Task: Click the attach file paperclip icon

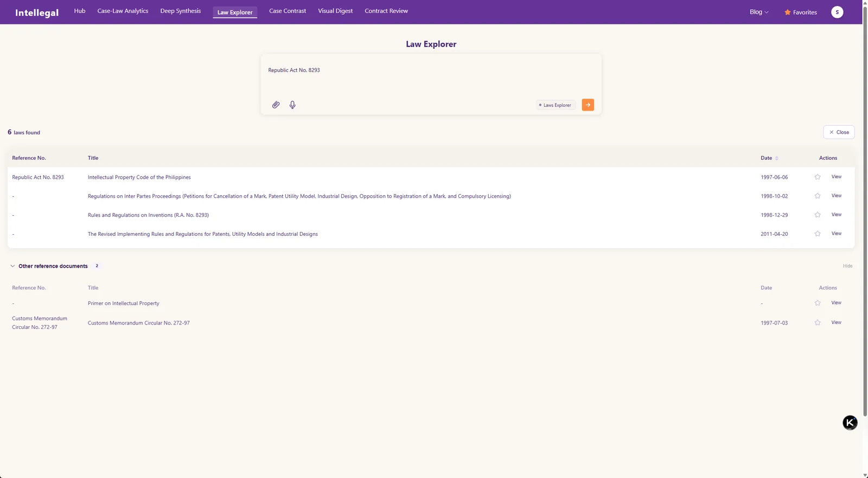Action: tap(276, 105)
